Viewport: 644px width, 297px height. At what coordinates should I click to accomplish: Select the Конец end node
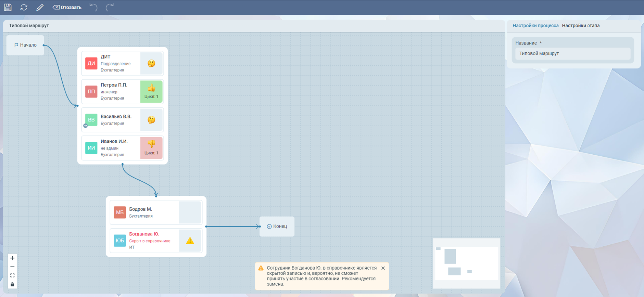tap(277, 227)
